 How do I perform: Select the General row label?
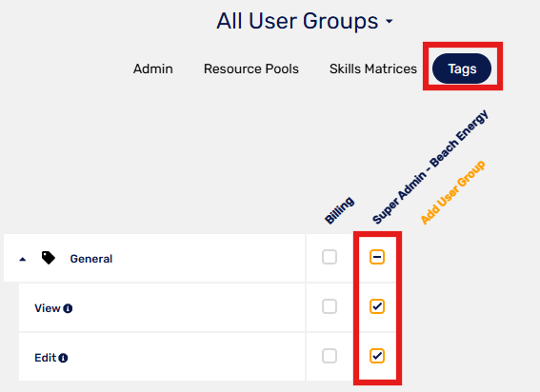click(x=91, y=259)
